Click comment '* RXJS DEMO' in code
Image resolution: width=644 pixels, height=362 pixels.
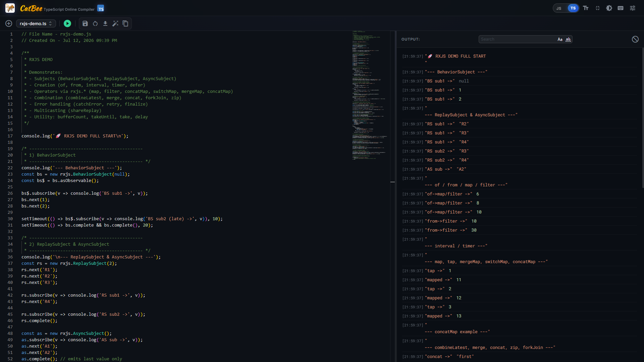(x=38, y=60)
